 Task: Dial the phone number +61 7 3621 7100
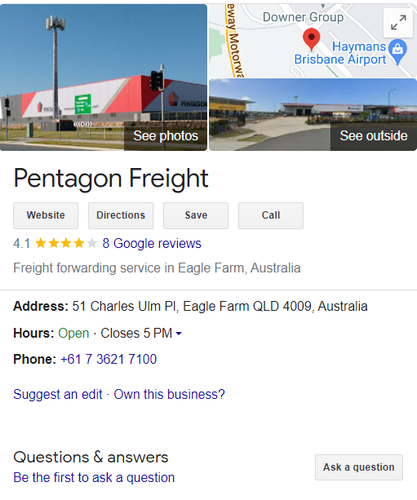pyautogui.click(x=108, y=359)
